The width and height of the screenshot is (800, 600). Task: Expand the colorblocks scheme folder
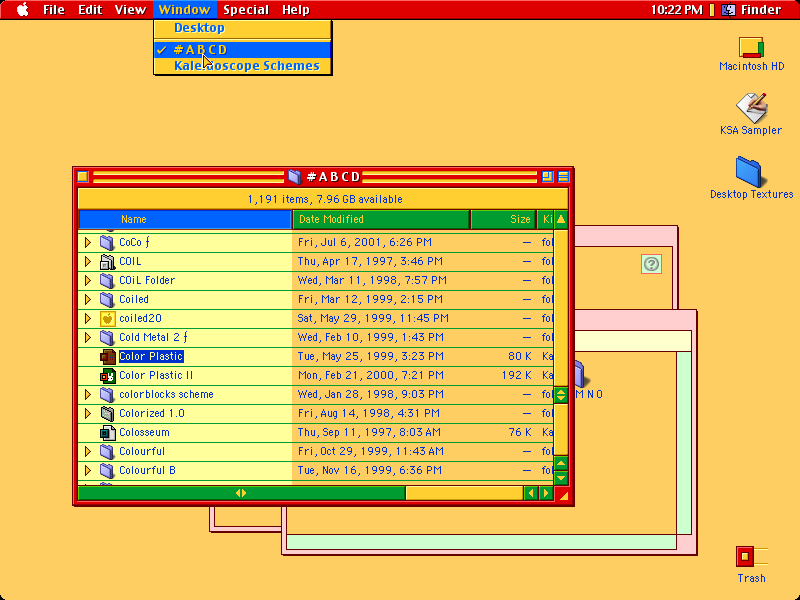click(88, 394)
